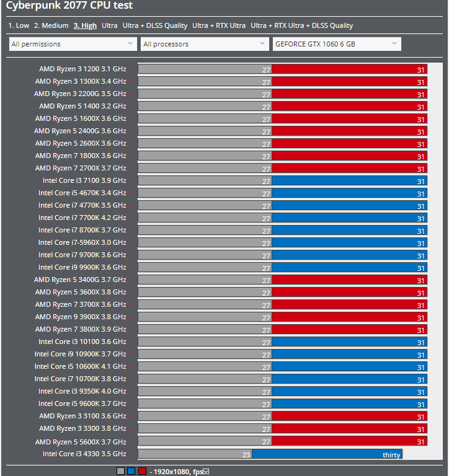Viewport: 449px width, 476px height.
Task: Switch to the 1. Low preset tab
Action: (19, 25)
